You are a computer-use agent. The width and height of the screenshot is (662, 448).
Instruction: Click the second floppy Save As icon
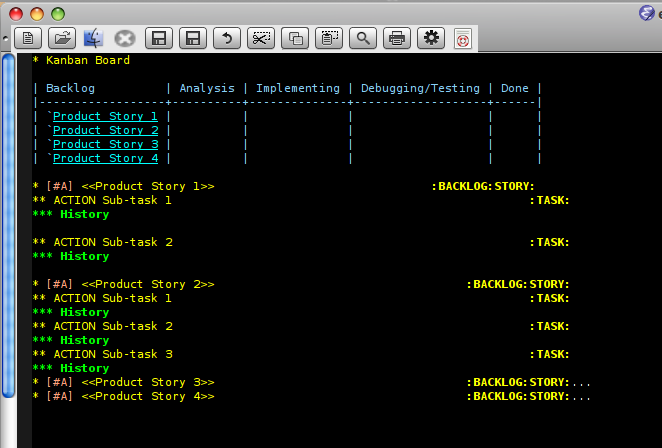193,38
